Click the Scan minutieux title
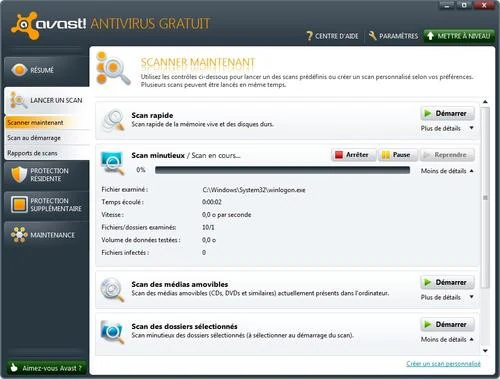The width and height of the screenshot is (500, 379). [x=158, y=155]
